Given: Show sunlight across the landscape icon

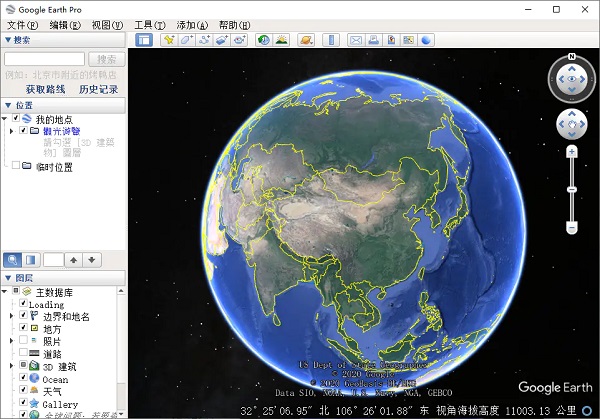Looking at the screenshot, I should (282, 40).
